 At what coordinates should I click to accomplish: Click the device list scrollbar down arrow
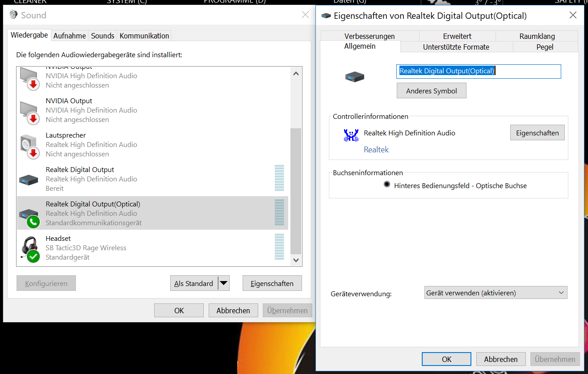296,260
